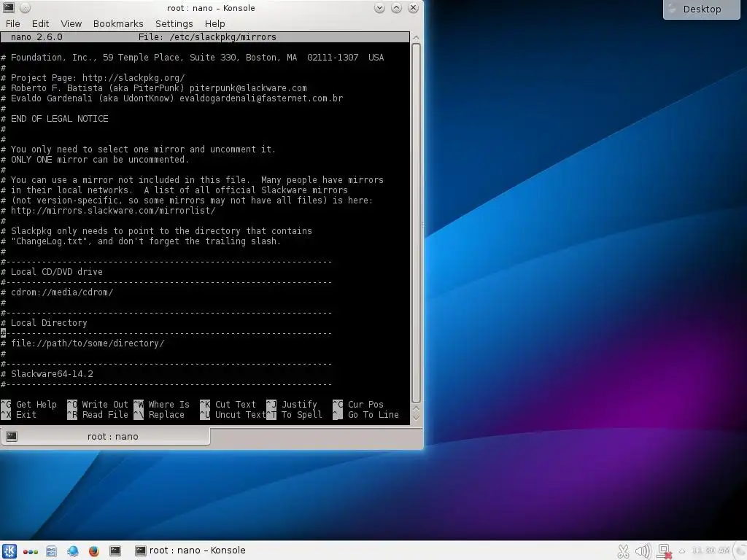Close the Konsole window
This screenshot has height=560, width=747.
click(413, 7)
